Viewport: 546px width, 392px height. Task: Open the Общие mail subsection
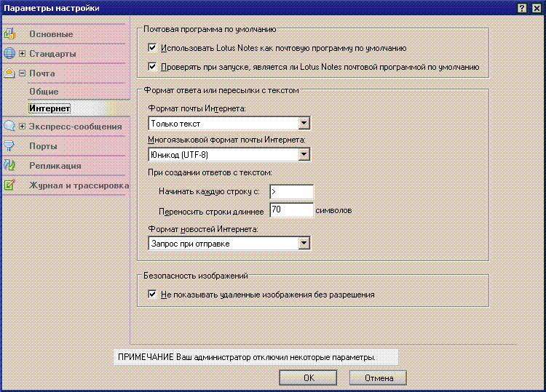tap(44, 92)
